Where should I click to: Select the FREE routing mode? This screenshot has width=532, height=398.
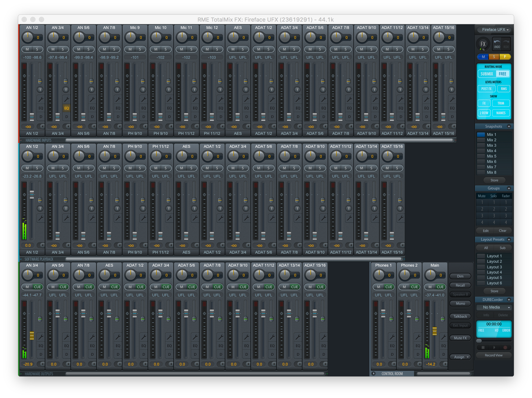[502, 74]
